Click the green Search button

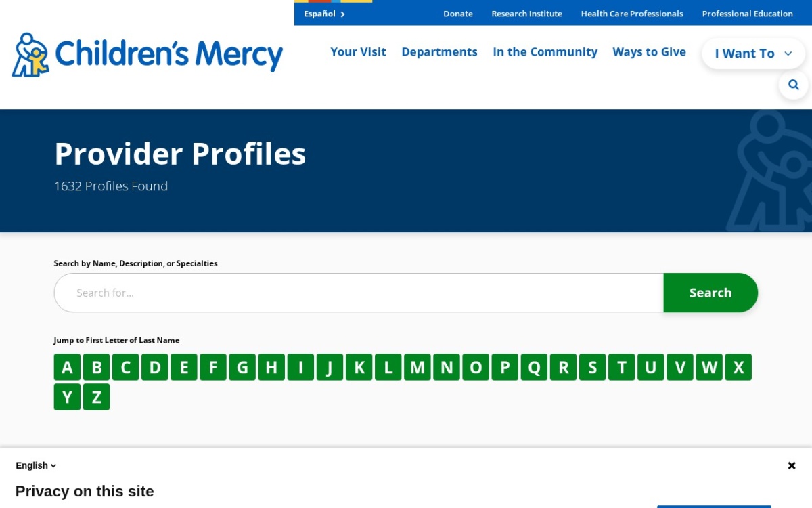pos(710,293)
